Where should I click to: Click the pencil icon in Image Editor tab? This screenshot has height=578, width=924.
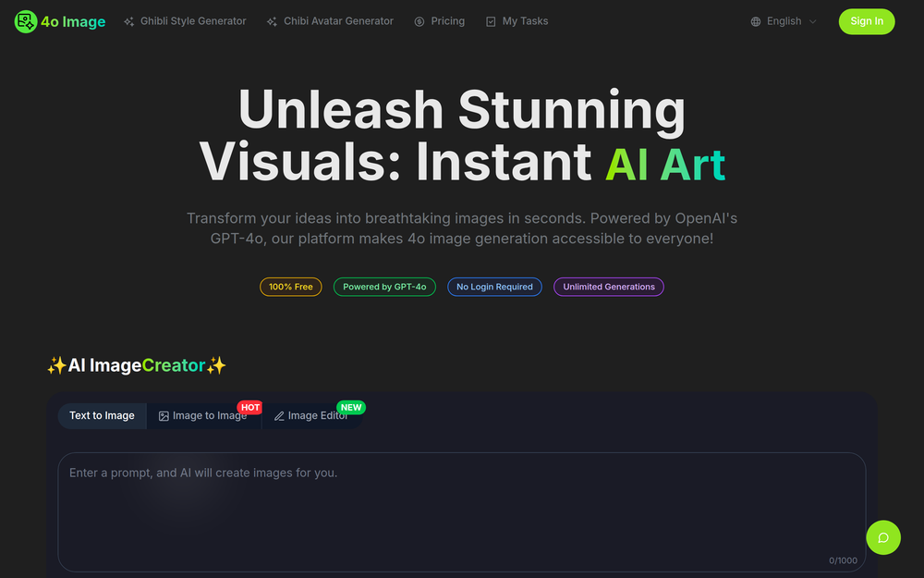coord(279,416)
